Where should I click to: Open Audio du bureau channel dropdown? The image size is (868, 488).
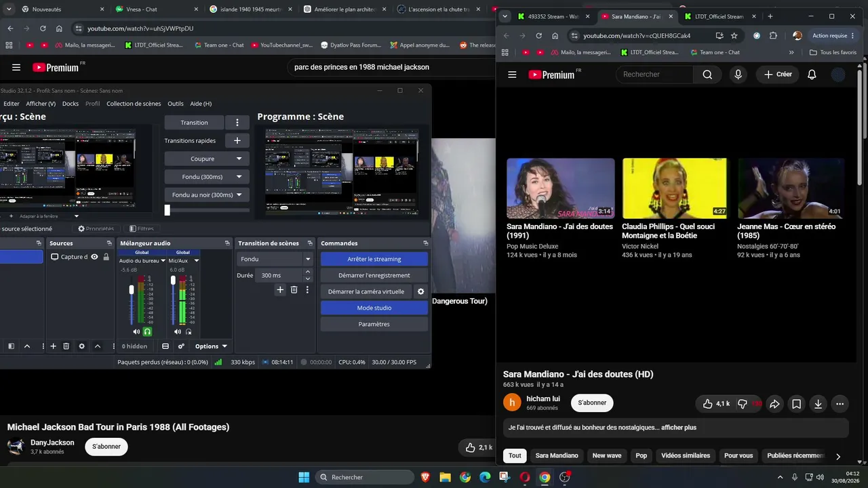pyautogui.click(x=163, y=261)
